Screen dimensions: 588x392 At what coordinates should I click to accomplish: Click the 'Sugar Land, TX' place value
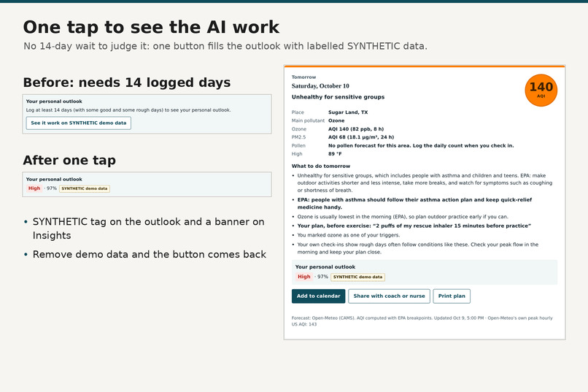[348, 112]
